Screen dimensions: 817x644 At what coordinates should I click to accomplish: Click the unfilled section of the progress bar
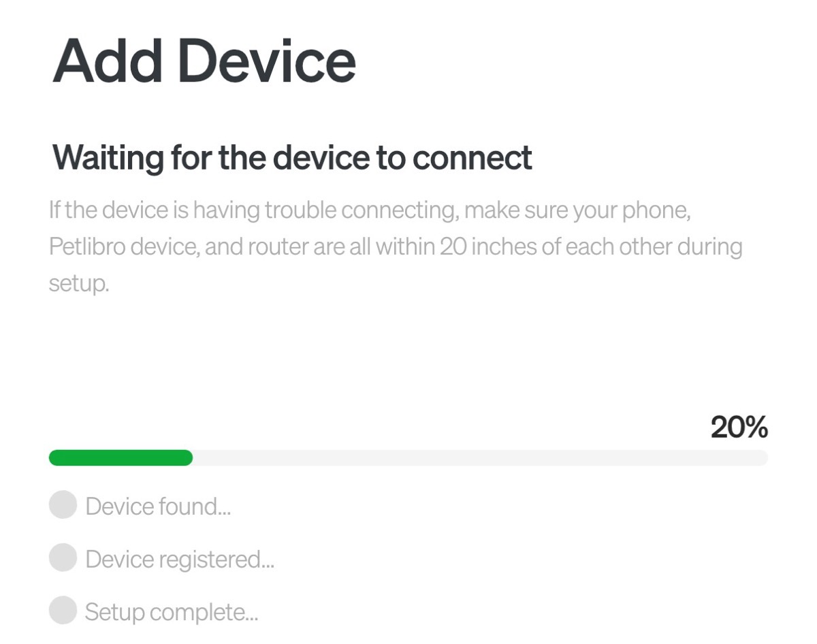coord(477,457)
